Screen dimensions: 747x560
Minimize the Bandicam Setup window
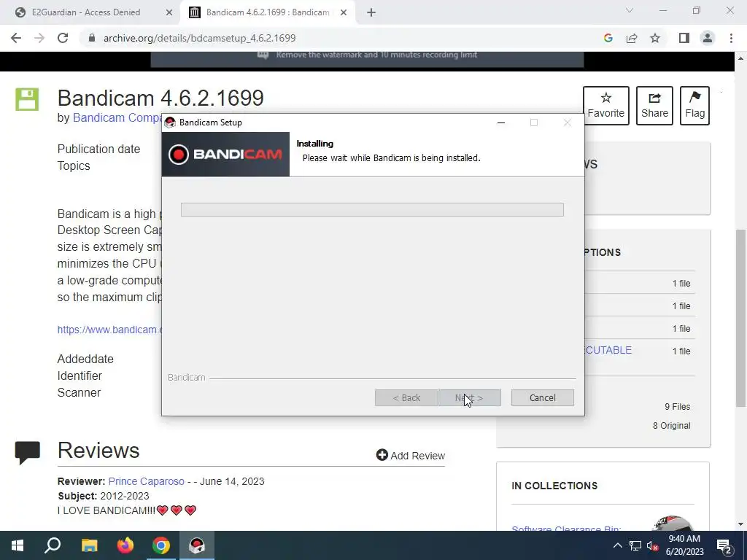coord(500,122)
